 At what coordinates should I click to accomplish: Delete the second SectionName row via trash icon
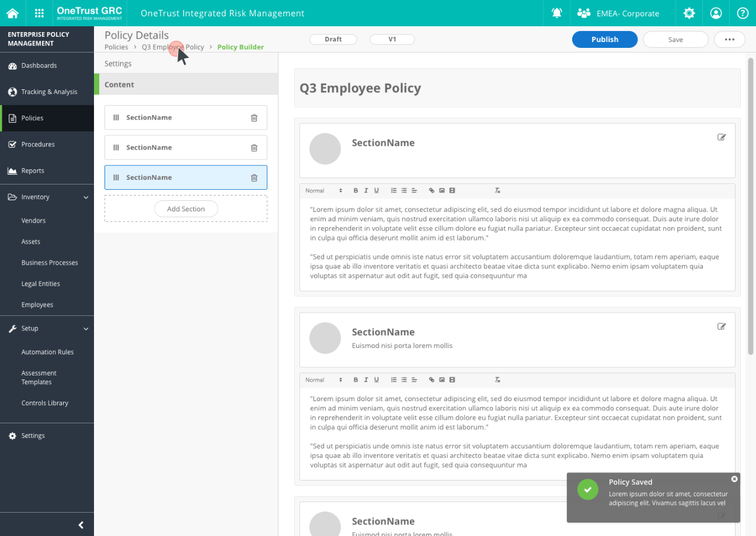254,148
